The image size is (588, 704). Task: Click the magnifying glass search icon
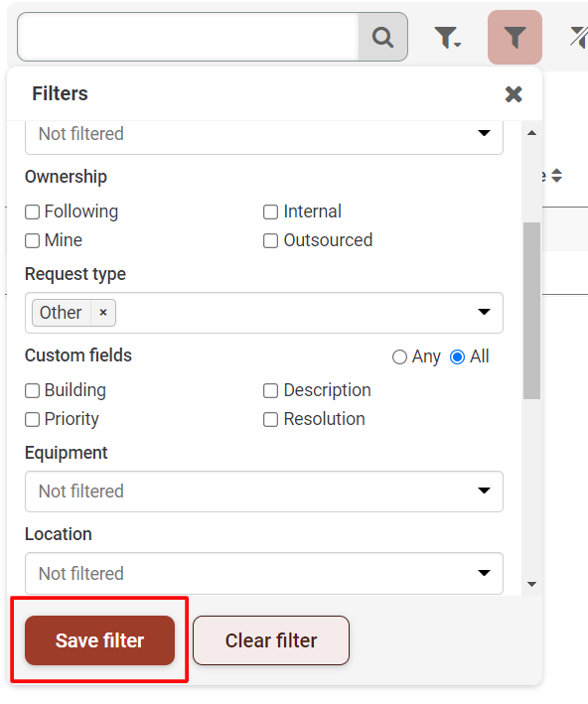(382, 37)
